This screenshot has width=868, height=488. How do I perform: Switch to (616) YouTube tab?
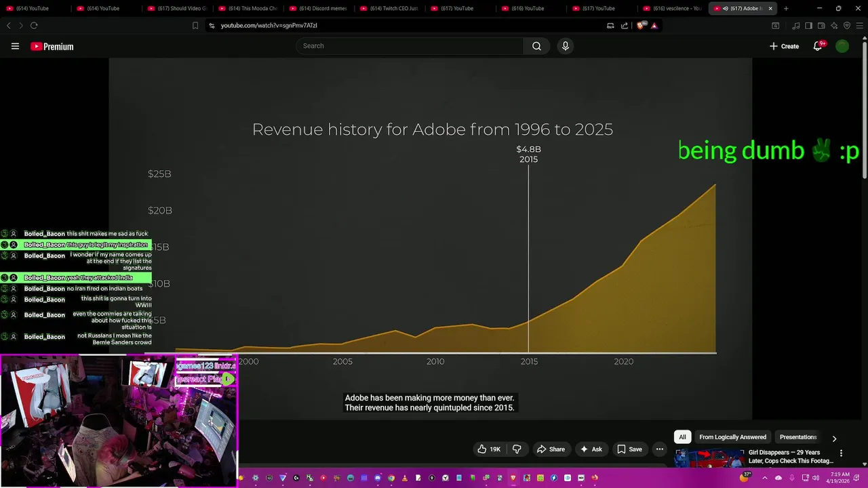531,8
